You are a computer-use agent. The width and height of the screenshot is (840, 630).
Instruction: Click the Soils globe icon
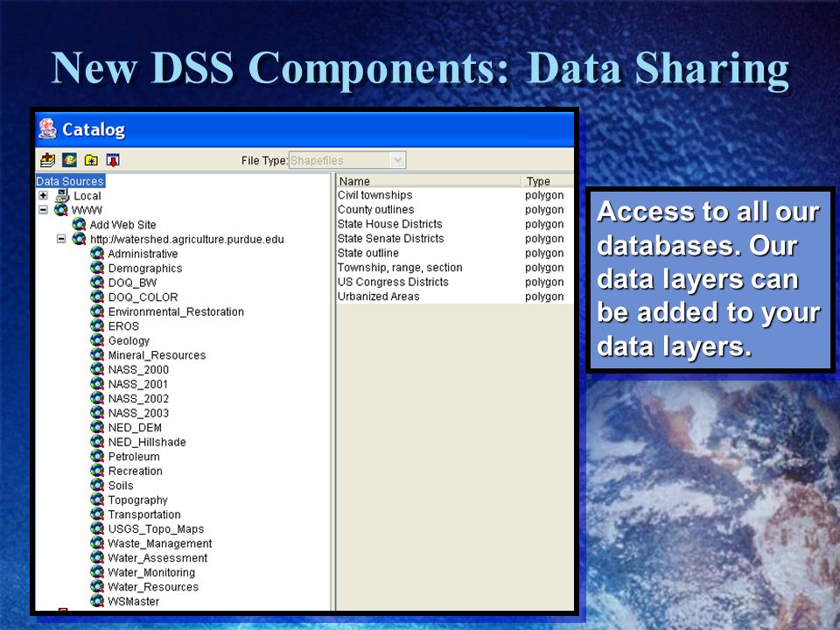(97, 484)
